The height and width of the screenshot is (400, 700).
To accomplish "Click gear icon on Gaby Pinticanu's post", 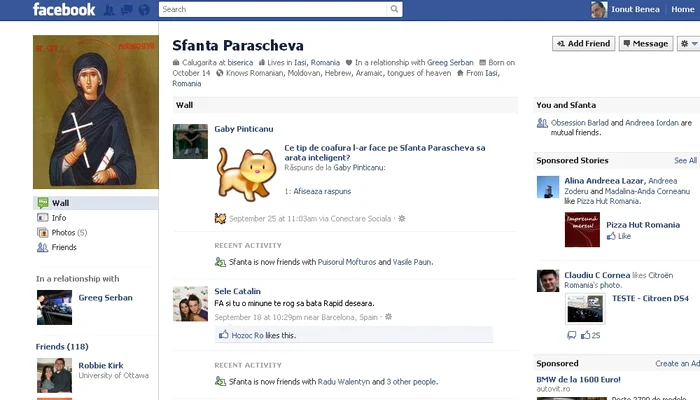I will (x=402, y=218).
